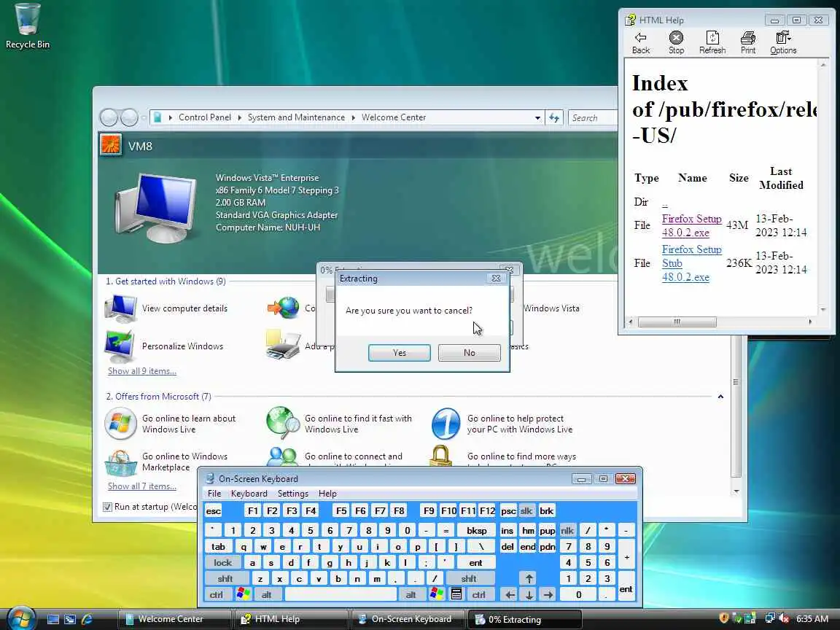Click the application menu key on keyboard

click(456, 594)
